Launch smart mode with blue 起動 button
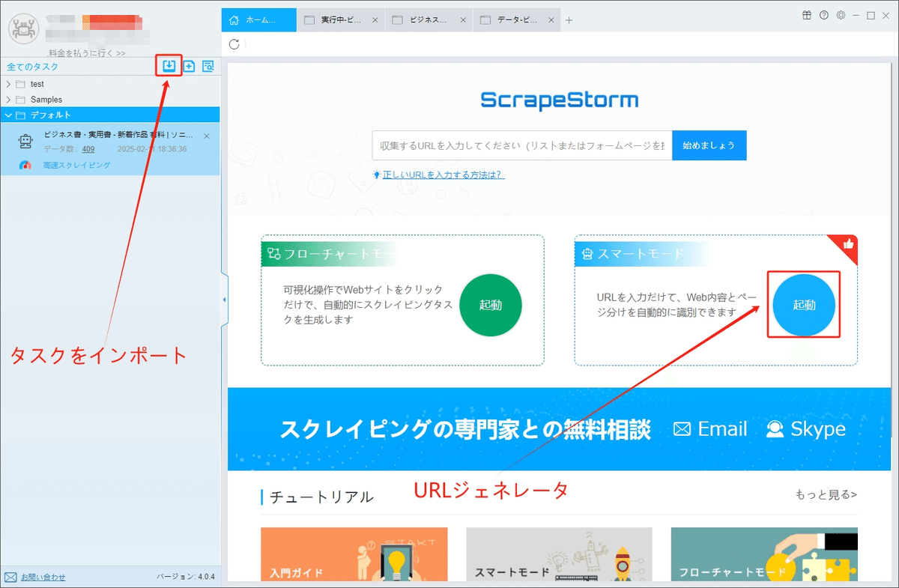The width and height of the screenshot is (899, 588). [x=804, y=305]
